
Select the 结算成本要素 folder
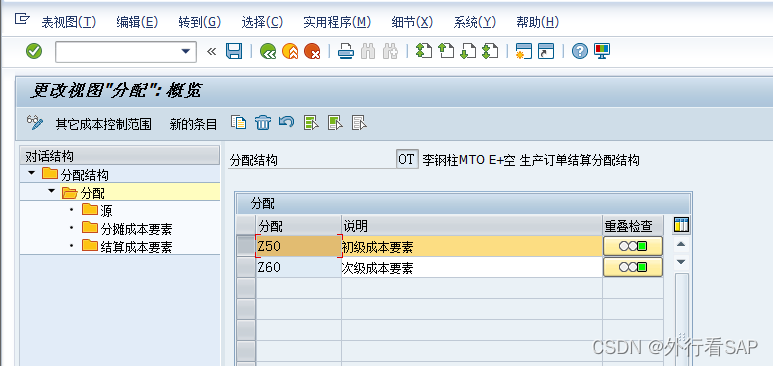click(x=127, y=246)
